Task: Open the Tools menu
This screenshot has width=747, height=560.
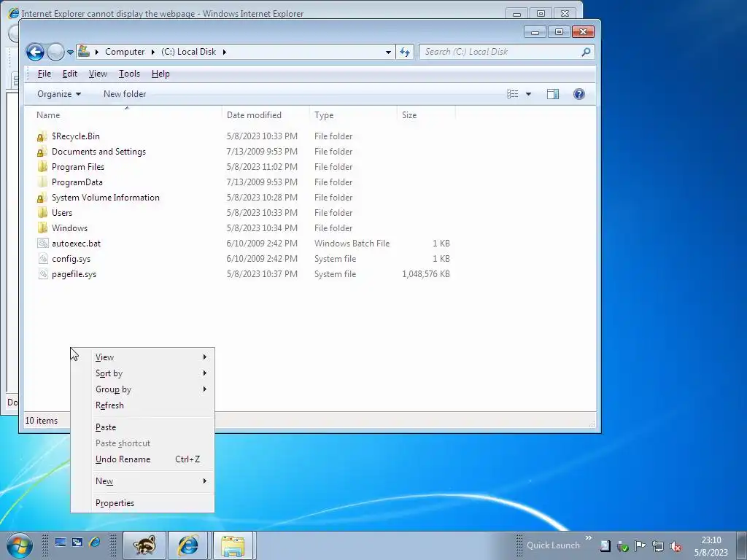Action: coord(129,74)
